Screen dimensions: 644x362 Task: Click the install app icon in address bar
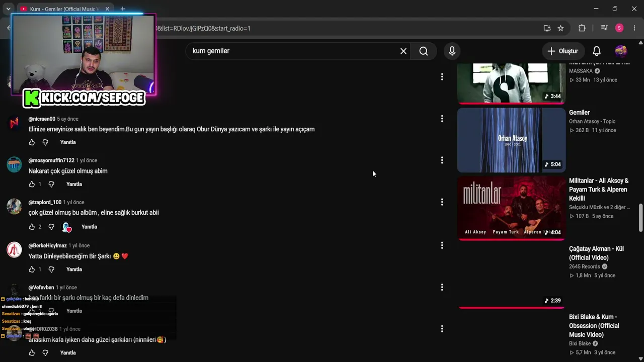(547, 28)
